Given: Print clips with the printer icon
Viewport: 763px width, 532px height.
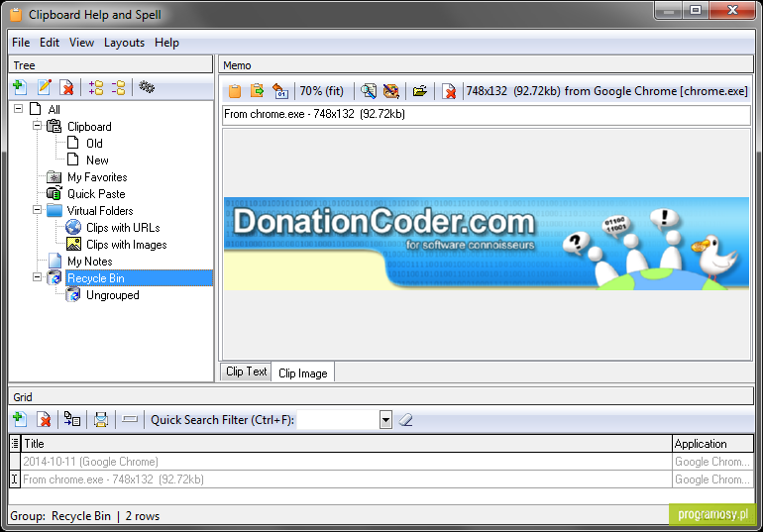Looking at the screenshot, I should tap(101, 420).
